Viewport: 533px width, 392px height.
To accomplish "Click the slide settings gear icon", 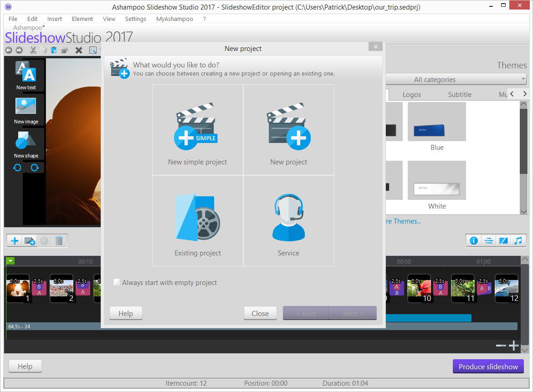I will [x=44, y=241].
